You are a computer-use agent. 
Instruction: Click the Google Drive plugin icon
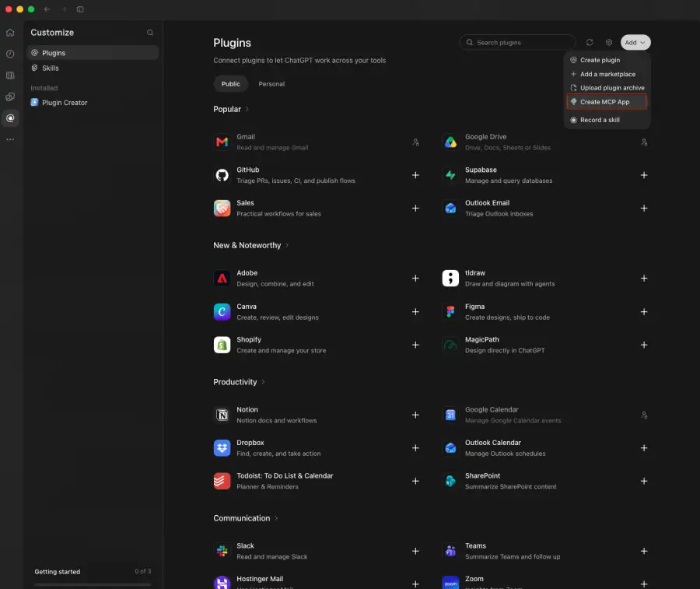[x=450, y=142]
